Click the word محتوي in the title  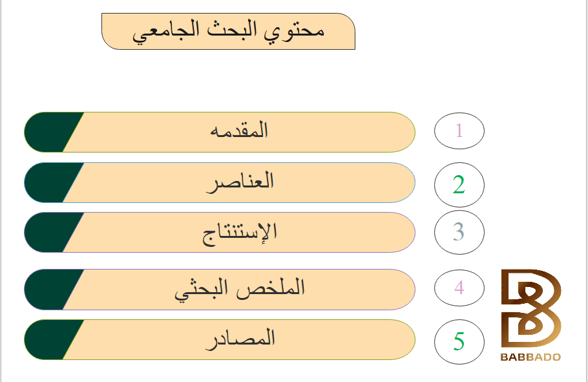click(294, 31)
